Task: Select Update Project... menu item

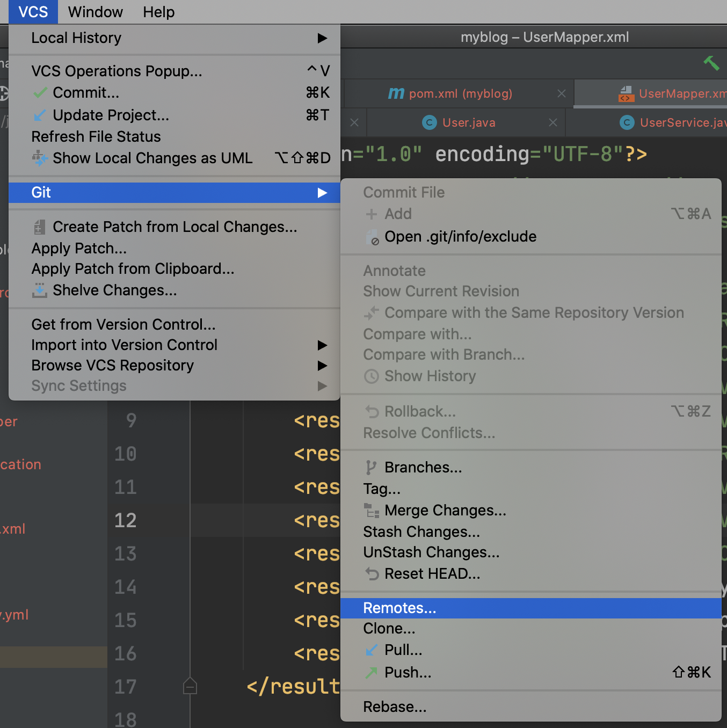Action: 175,115
